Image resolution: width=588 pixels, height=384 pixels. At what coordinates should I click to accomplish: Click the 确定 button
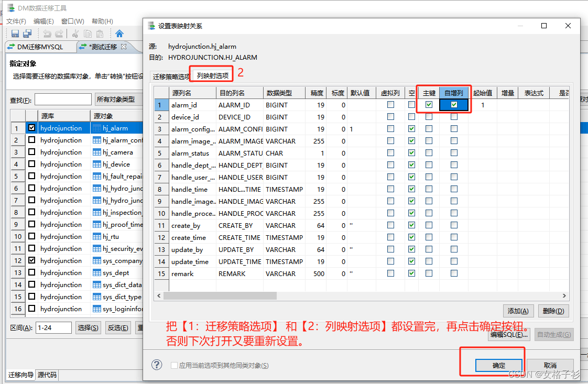[499, 365]
